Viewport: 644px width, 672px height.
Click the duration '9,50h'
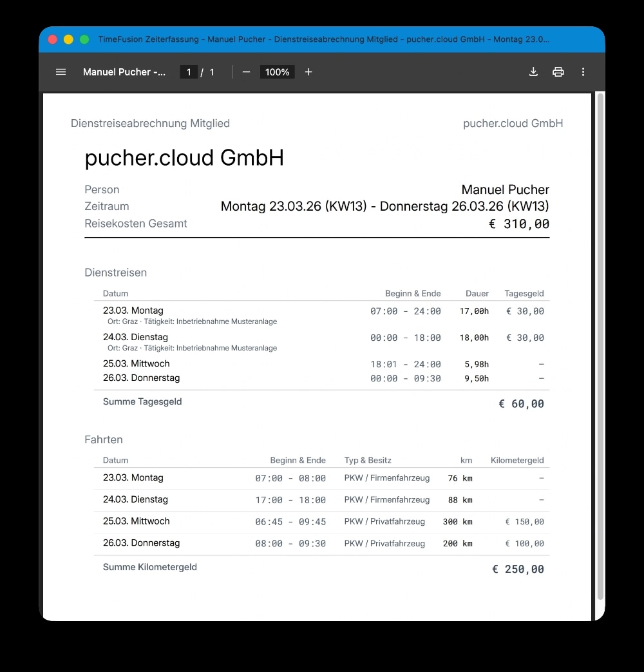[477, 378]
